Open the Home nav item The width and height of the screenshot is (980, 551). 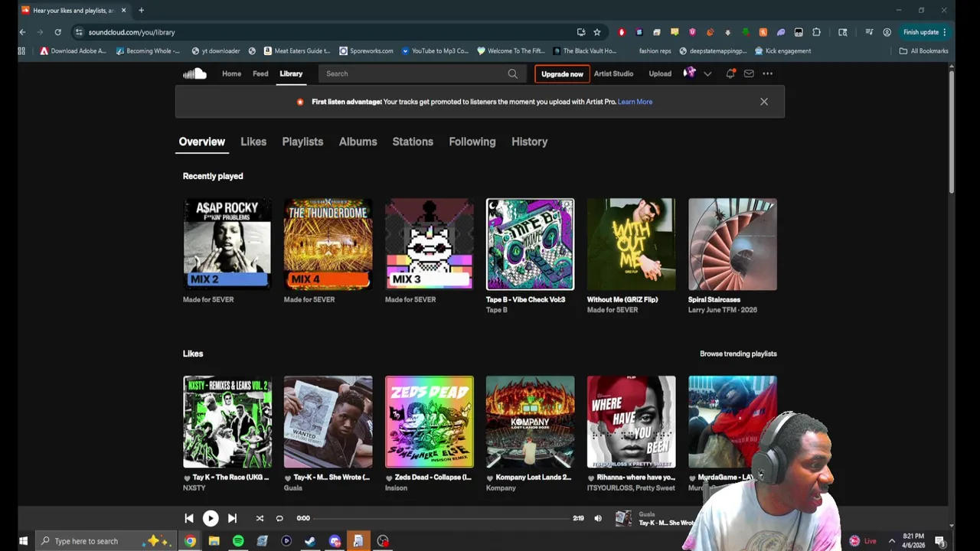tap(231, 73)
